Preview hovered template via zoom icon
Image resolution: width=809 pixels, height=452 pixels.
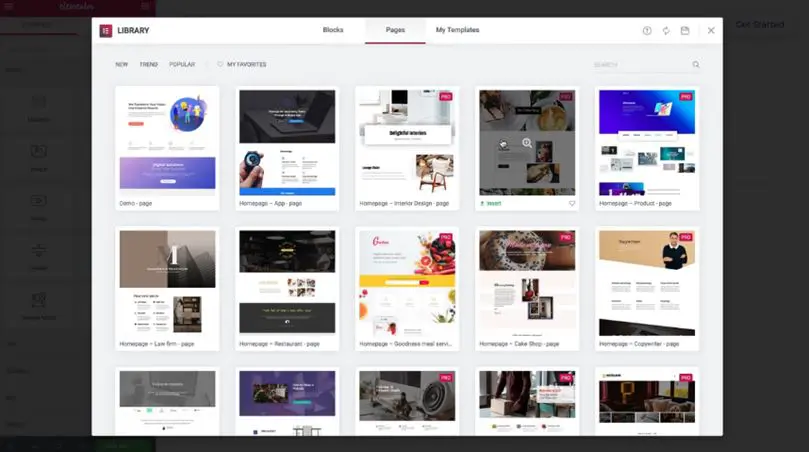(527, 143)
